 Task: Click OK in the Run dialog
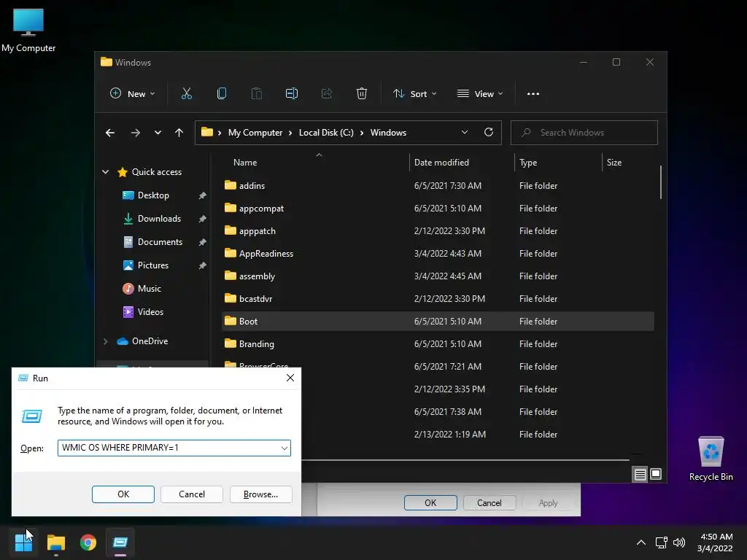point(123,494)
